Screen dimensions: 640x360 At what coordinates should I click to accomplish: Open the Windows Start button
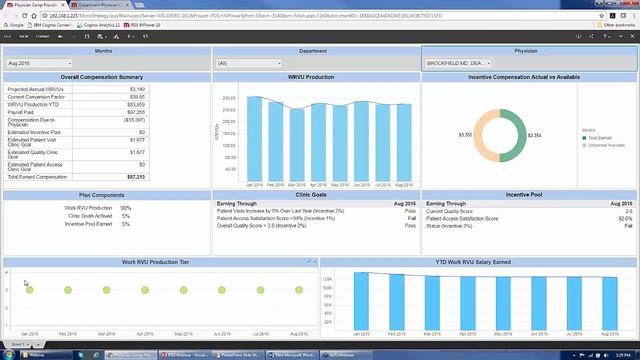8,355
